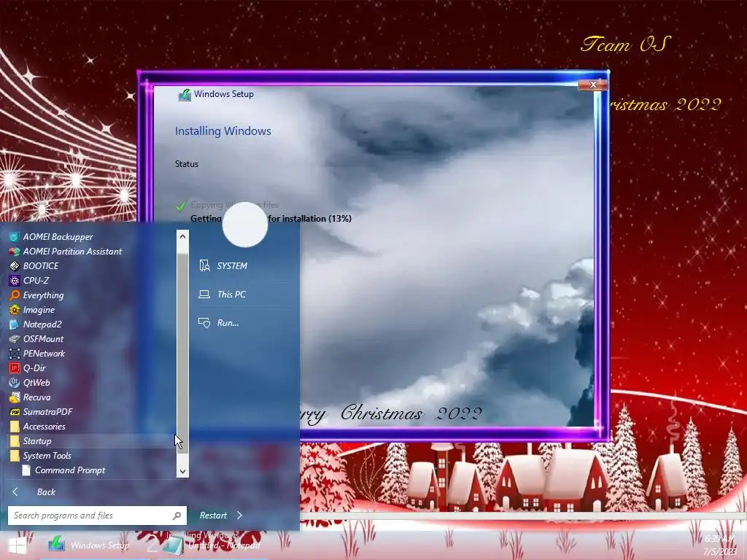
Task: Launch OSFMount icon
Action: [15, 339]
